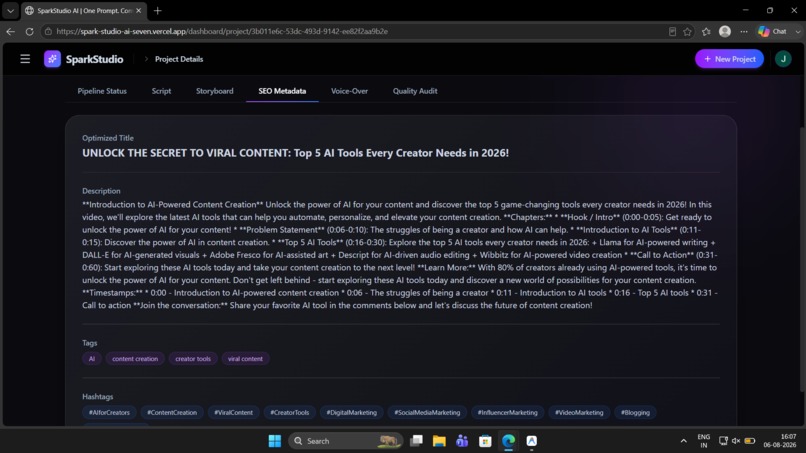
Task: Create a New Project
Action: click(x=729, y=59)
